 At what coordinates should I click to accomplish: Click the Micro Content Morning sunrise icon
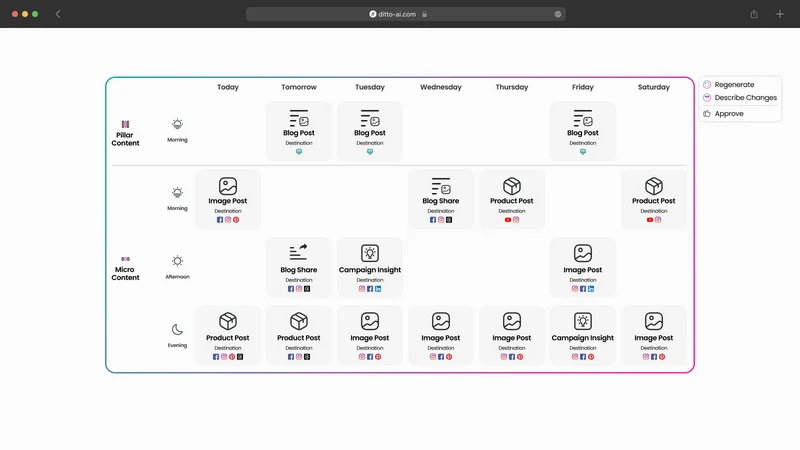coord(177,192)
